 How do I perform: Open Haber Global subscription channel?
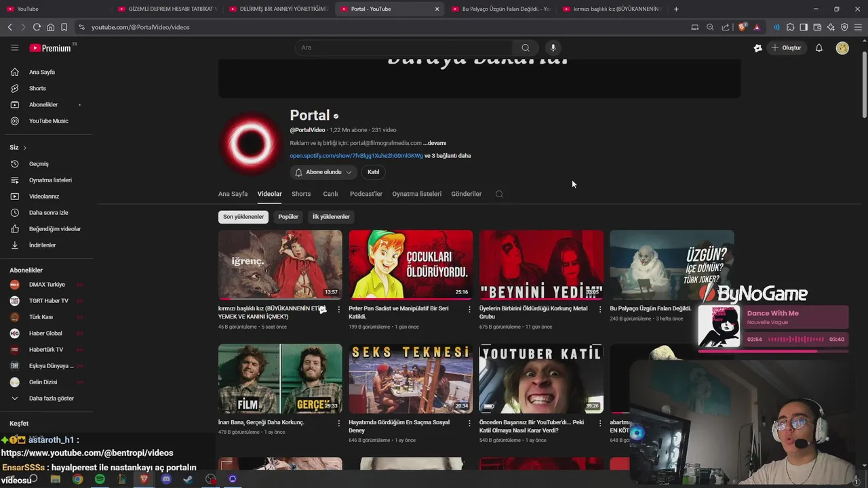(46, 333)
